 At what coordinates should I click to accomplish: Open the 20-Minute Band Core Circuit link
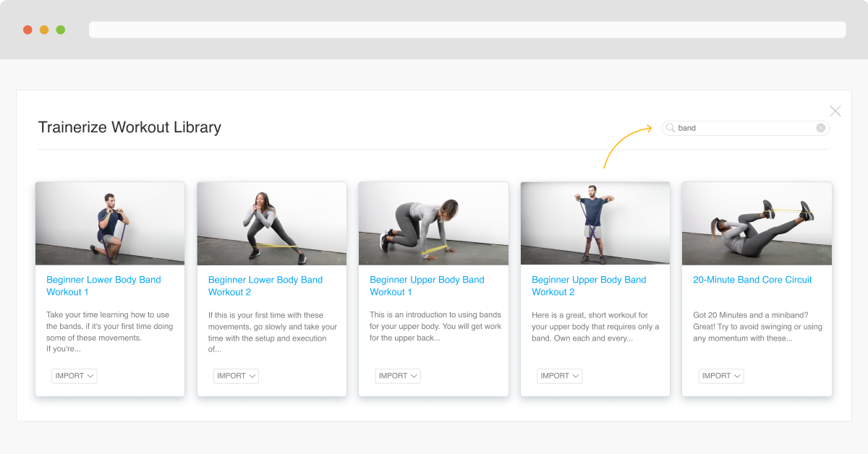752,280
